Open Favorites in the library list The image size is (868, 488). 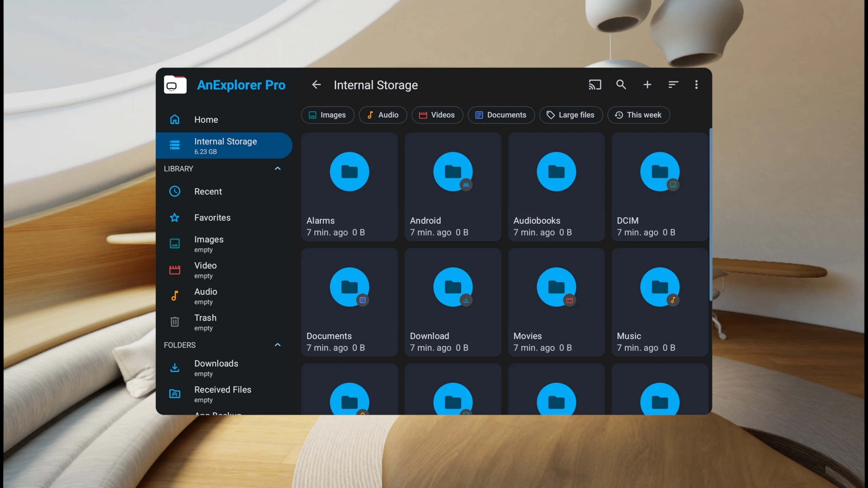tap(224, 218)
